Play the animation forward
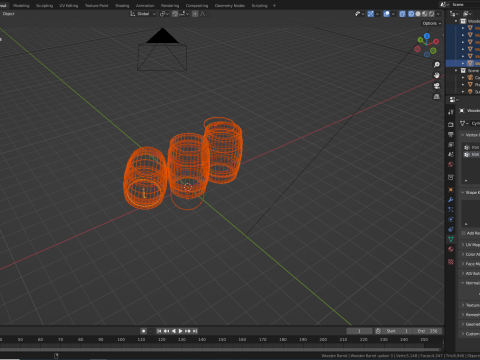Image resolution: width=480 pixels, height=360 pixels. pyautogui.click(x=180, y=331)
